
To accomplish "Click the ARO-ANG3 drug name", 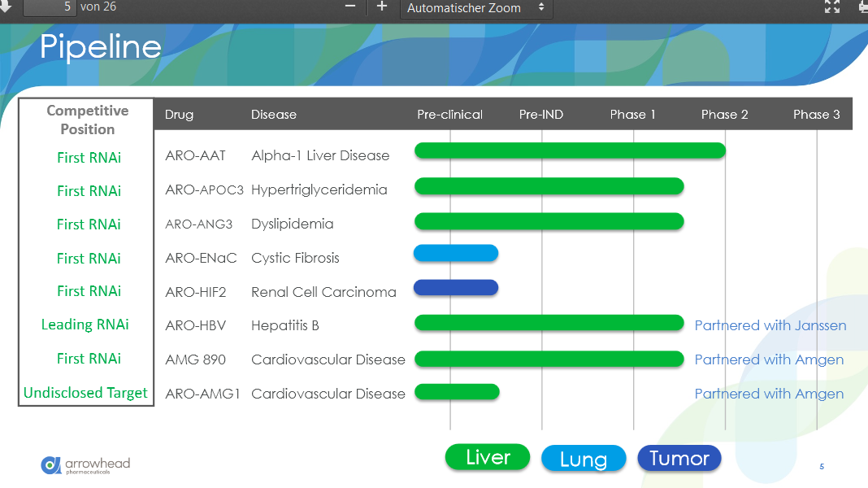I will click(x=199, y=224).
